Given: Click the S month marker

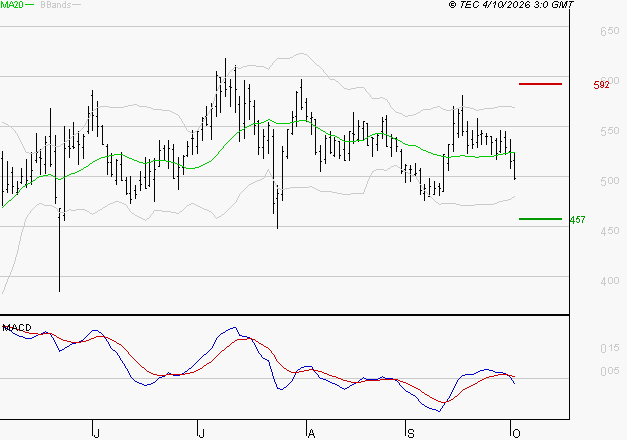Looking at the screenshot, I should click(411, 434).
